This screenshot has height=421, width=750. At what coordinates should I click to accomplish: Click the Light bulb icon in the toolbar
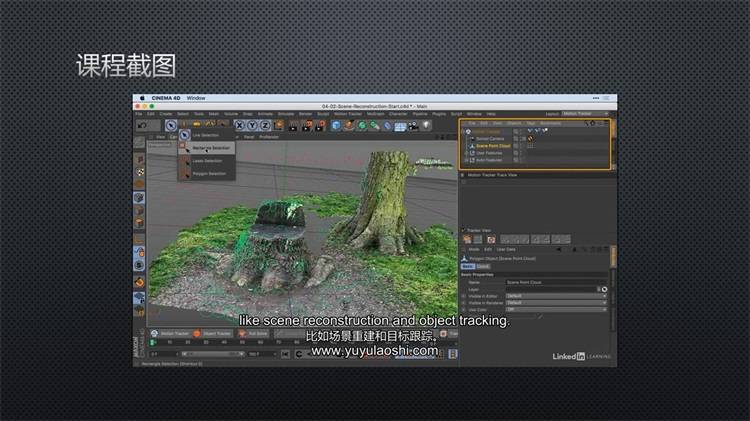[426, 125]
